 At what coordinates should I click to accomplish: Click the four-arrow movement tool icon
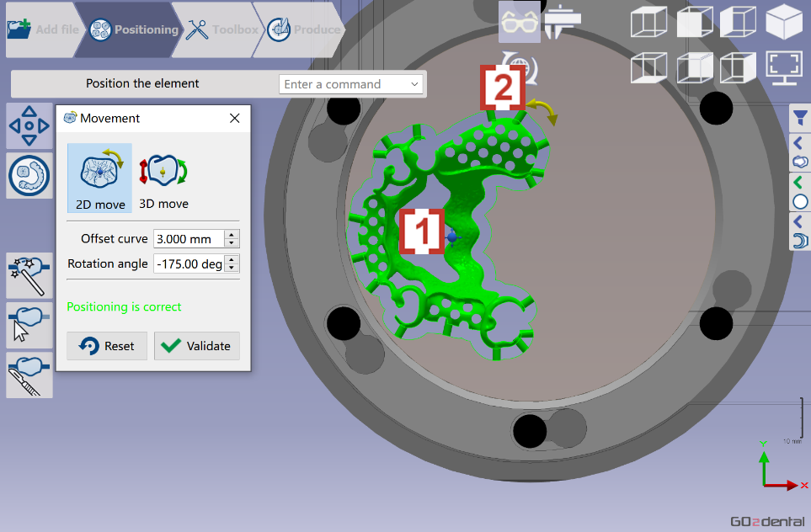(x=29, y=125)
